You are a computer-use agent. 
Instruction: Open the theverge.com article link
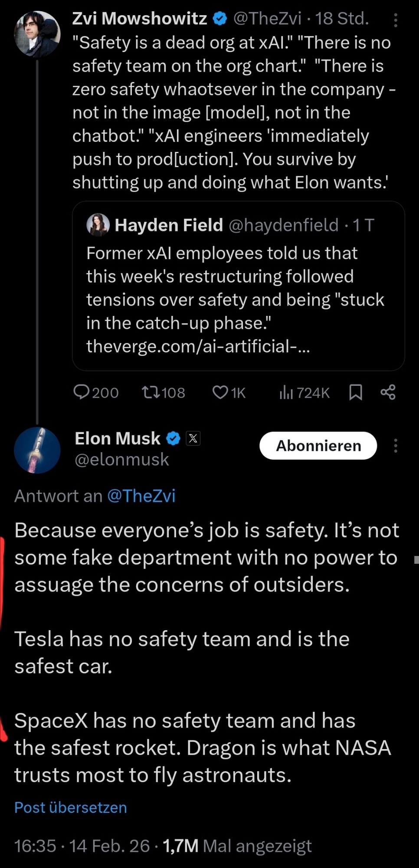coord(198,346)
